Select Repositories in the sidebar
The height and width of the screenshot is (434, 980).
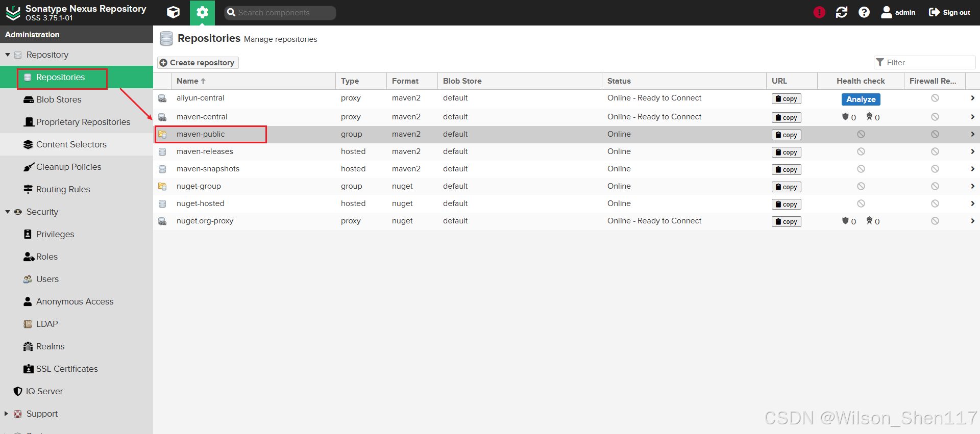[x=77, y=77]
